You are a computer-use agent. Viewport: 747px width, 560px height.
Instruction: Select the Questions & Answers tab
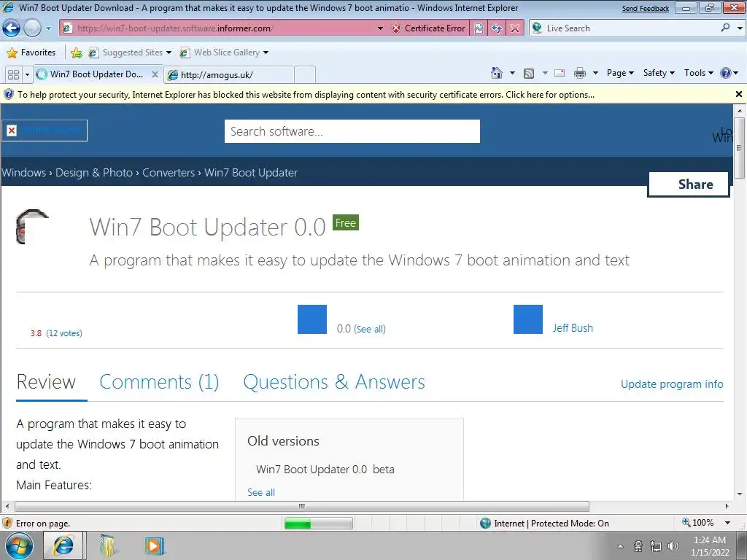334,382
